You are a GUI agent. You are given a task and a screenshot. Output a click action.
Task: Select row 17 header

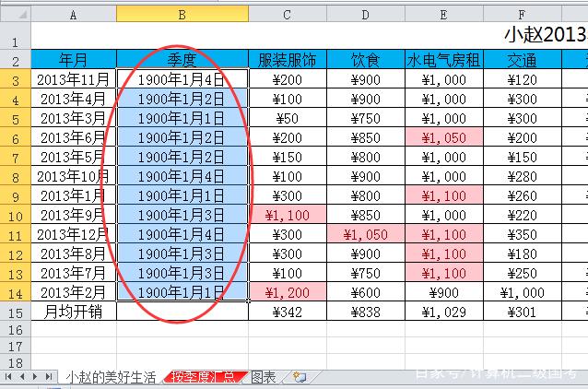click(16, 346)
